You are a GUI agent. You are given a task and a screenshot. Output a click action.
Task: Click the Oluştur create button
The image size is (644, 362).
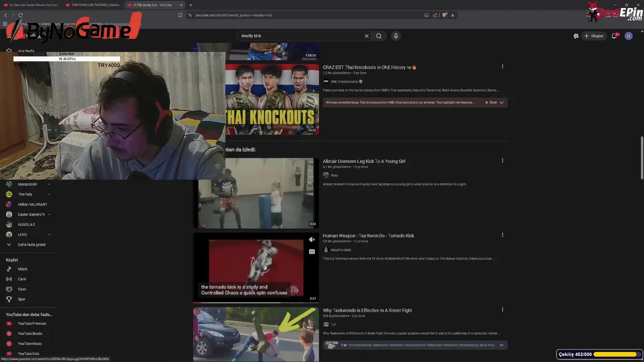click(x=594, y=36)
